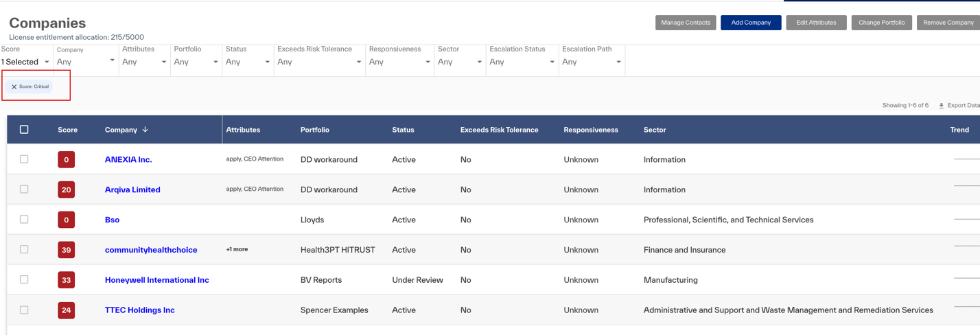The width and height of the screenshot is (980, 335).
Task: Open the Bso company link
Action: click(112, 220)
